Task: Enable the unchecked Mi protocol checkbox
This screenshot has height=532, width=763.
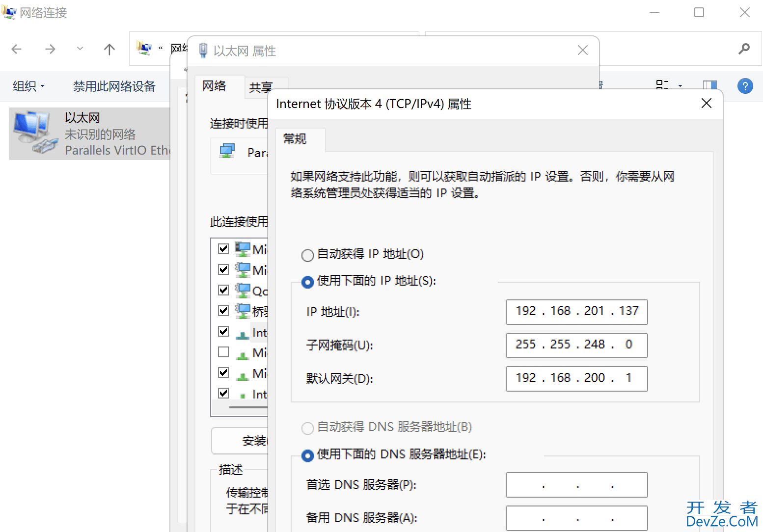Action: pyautogui.click(x=223, y=352)
